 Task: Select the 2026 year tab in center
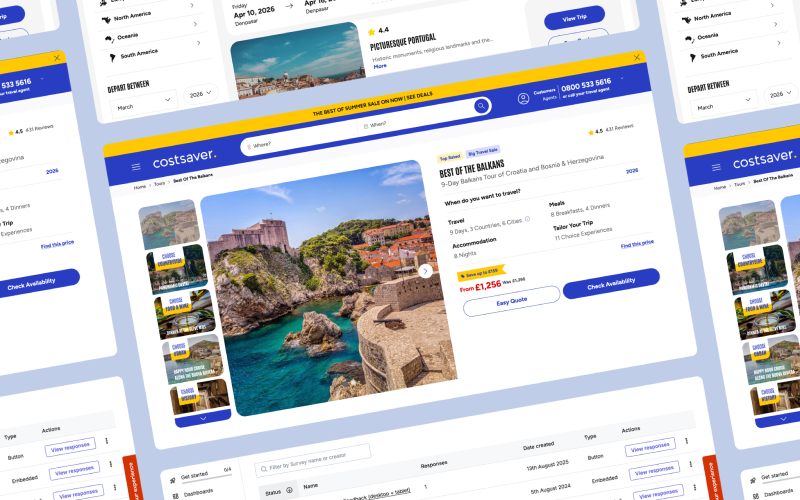pos(631,171)
